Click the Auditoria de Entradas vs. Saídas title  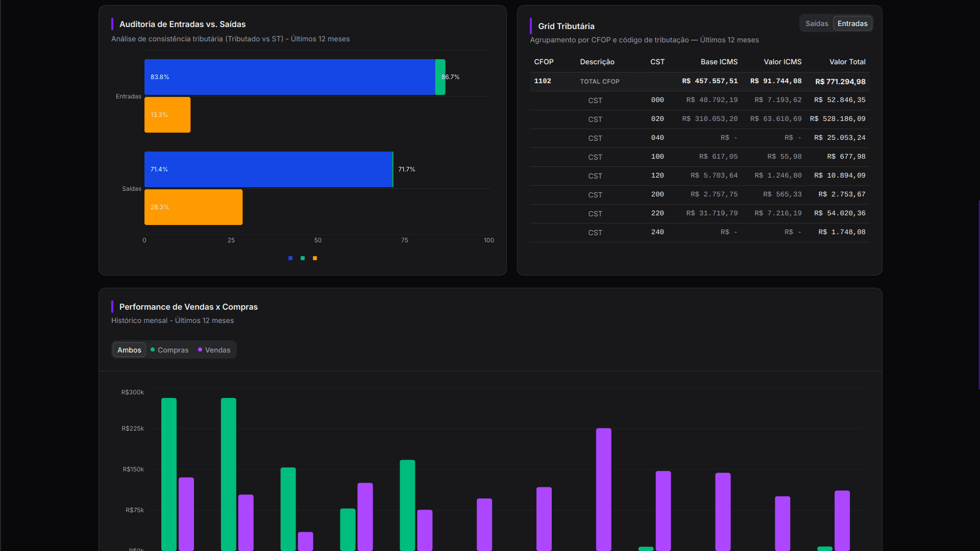(x=182, y=24)
